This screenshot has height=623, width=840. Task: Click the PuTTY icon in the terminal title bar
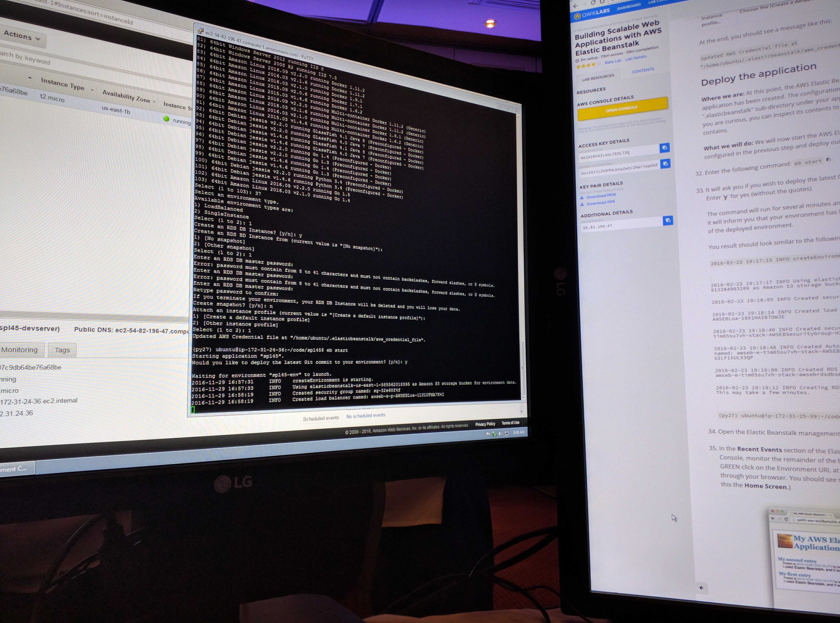point(200,31)
